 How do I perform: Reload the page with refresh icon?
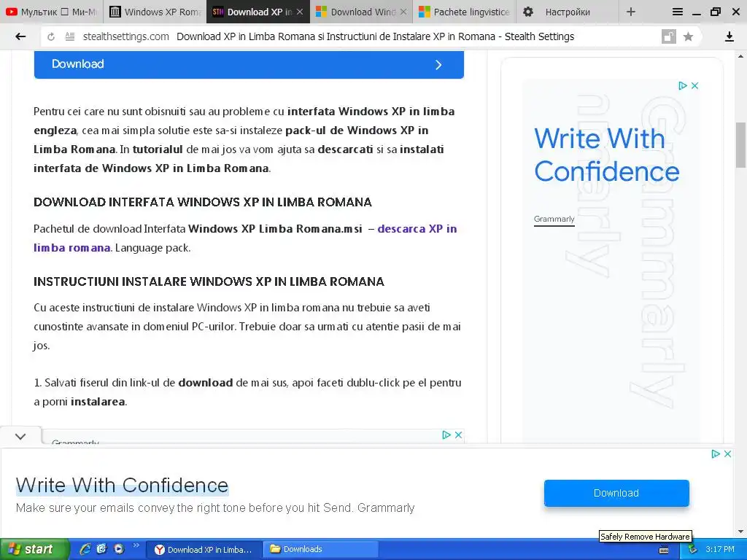tap(51, 36)
